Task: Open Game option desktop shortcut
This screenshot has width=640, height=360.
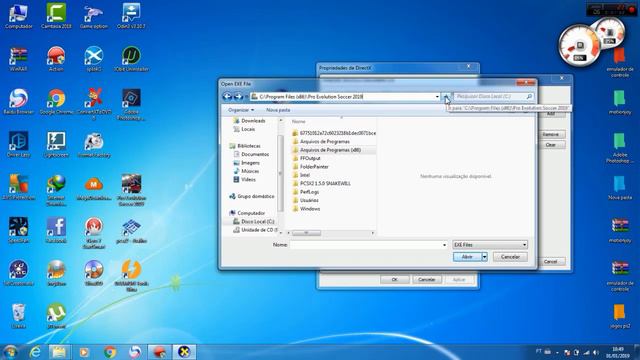Action: coord(94,16)
